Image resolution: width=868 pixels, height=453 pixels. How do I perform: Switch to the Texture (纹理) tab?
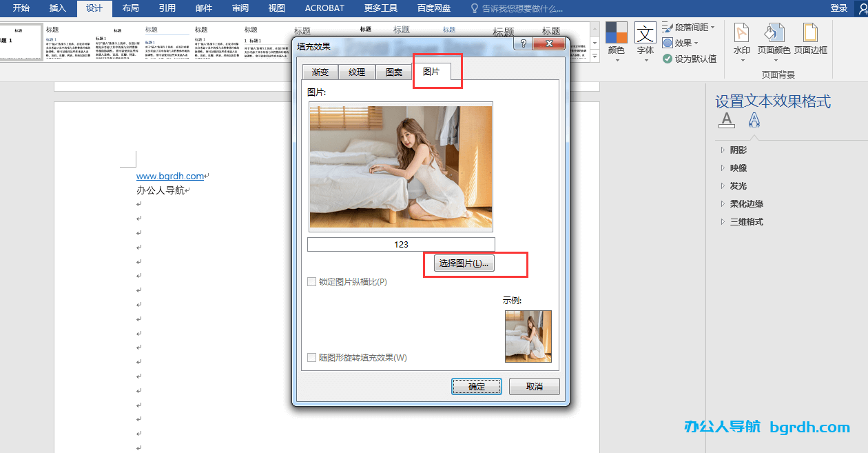tap(357, 72)
